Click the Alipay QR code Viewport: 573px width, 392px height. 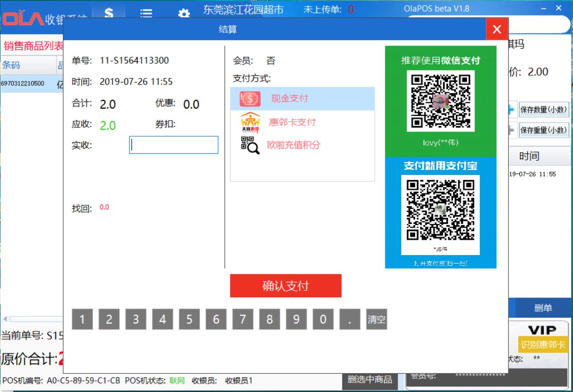coord(441,210)
